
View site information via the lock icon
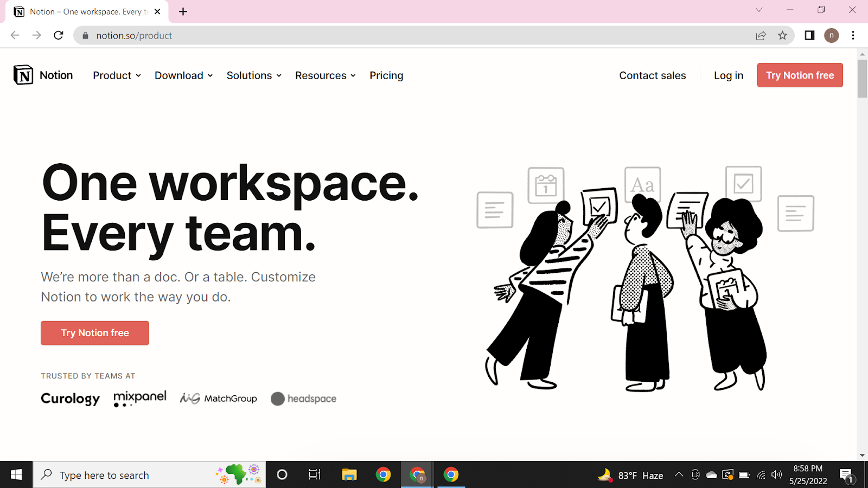85,36
